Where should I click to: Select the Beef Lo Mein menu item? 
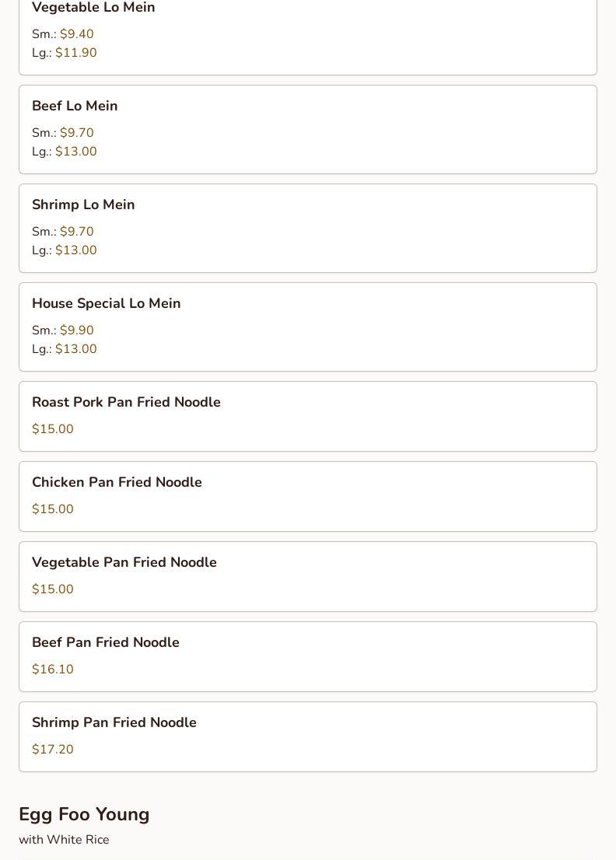308,129
